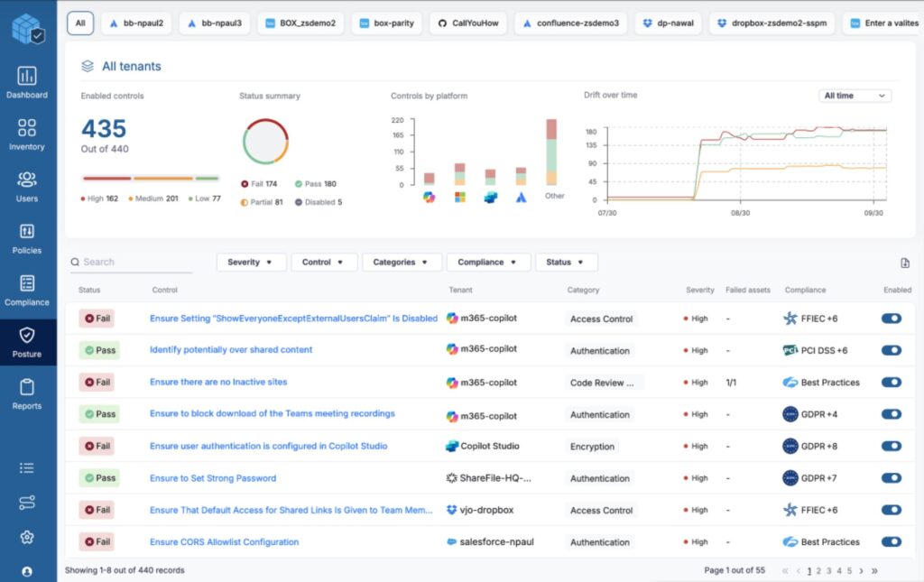Click the export file icon above table
This screenshot has width=924, height=582.
[904, 263]
